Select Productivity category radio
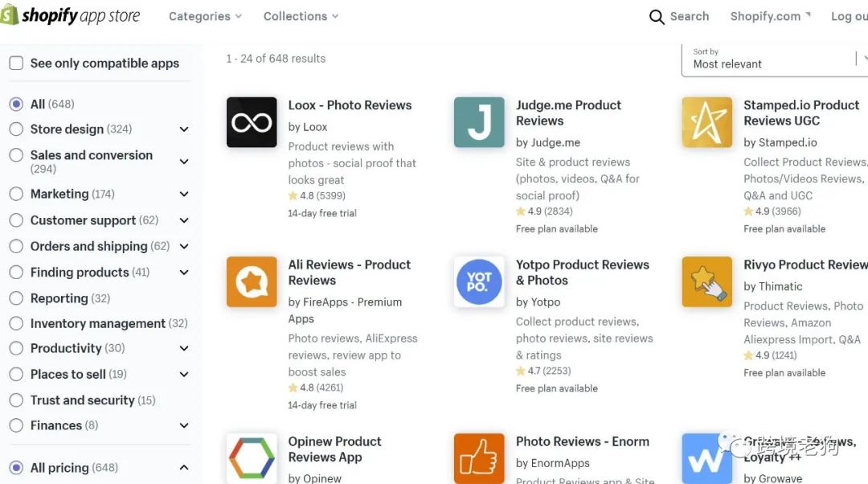Viewport: 868px width, 484px height. pos(16,348)
